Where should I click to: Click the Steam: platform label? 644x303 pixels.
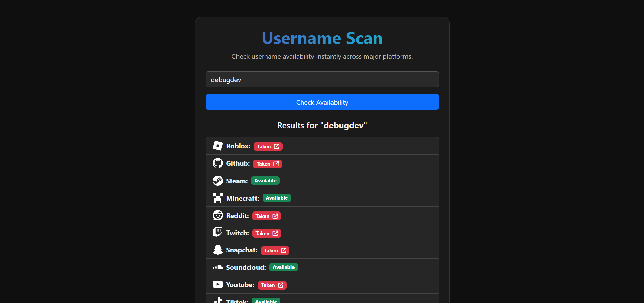(x=237, y=181)
